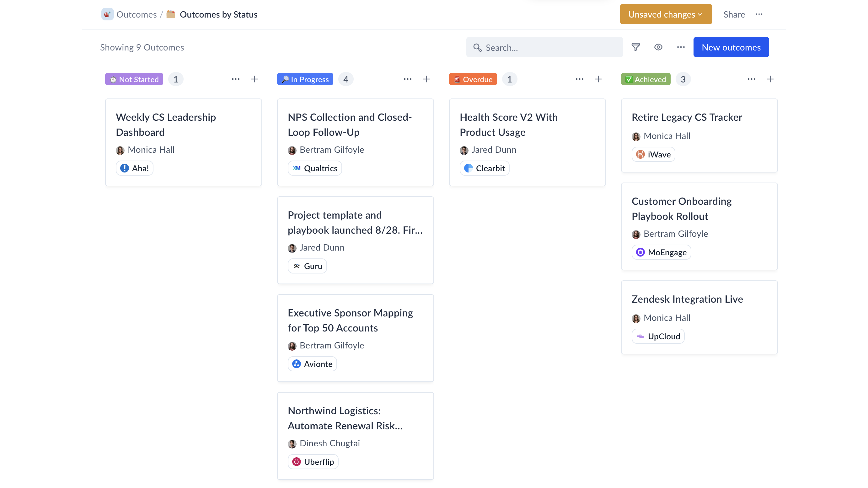Expand the Unsaved changes dropdown
Viewport: 868px width, 488px height.
pos(666,14)
